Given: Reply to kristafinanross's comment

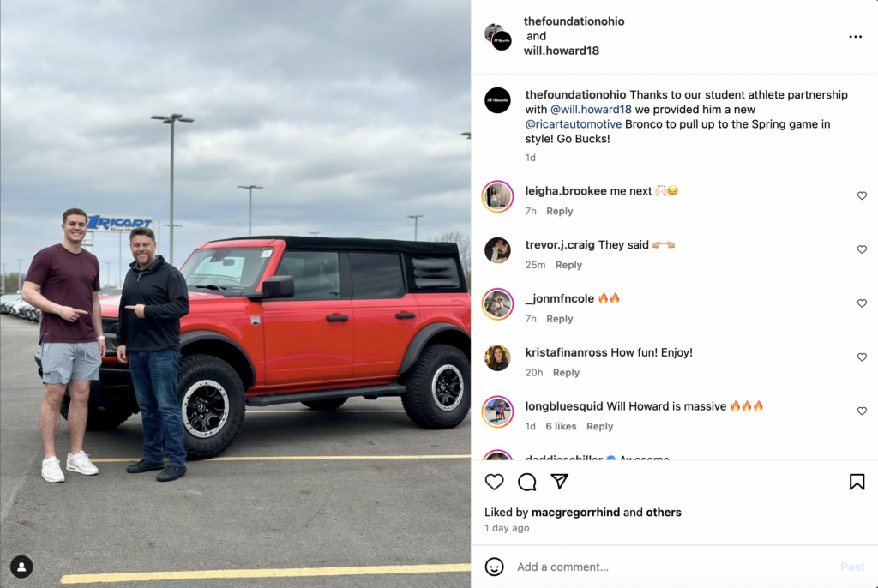Looking at the screenshot, I should 566,372.
